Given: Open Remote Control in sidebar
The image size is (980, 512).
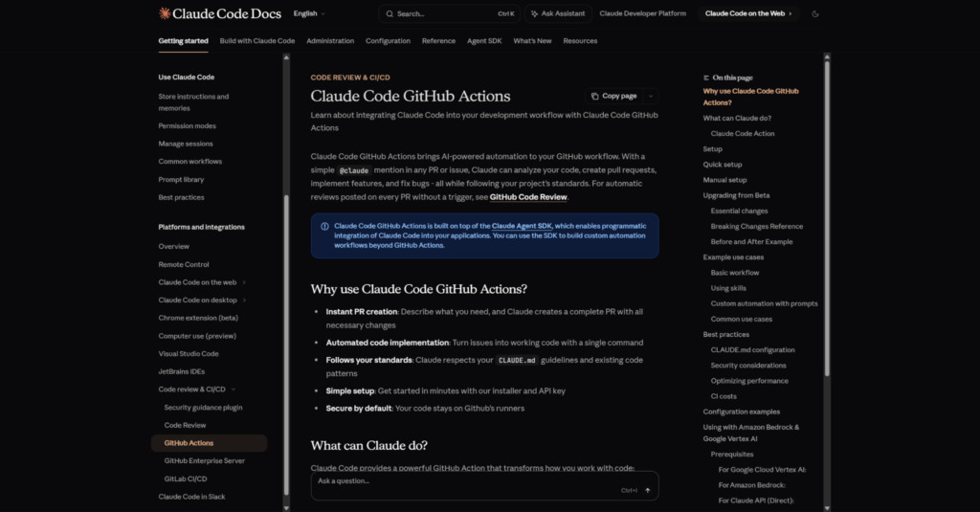Looking at the screenshot, I should [184, 264].
